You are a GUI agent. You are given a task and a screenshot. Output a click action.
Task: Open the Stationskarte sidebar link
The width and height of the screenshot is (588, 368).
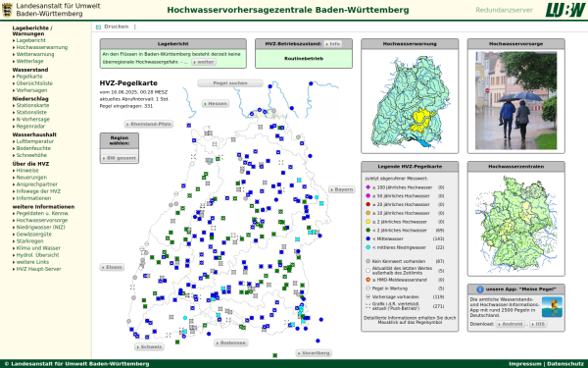click(x=32, y=105)
